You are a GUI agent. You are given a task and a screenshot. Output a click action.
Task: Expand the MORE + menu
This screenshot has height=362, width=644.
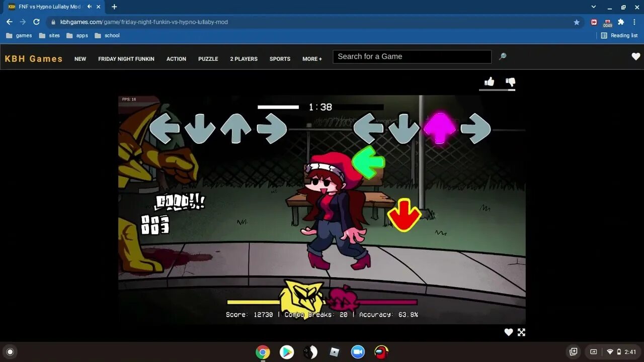coord(312,59)
